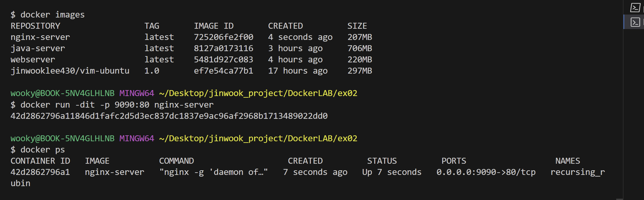Click the REPOSITORY column header
The image size is (644, 200).
[x=35, y=26]
